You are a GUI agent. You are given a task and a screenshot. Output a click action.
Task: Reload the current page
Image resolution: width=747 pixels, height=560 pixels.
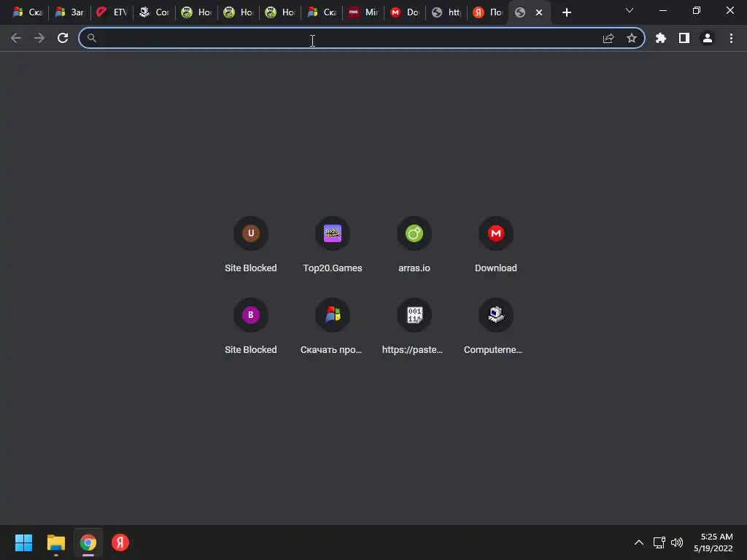click(63, 38)
